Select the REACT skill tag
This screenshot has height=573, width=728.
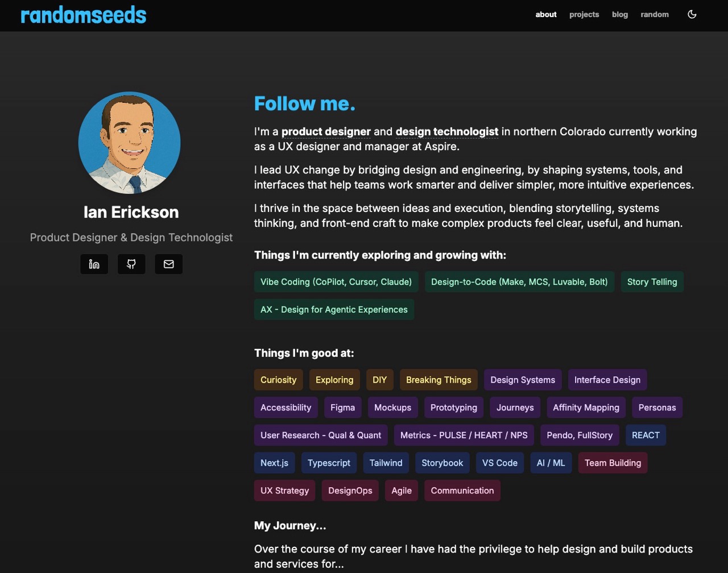[646, 435]
